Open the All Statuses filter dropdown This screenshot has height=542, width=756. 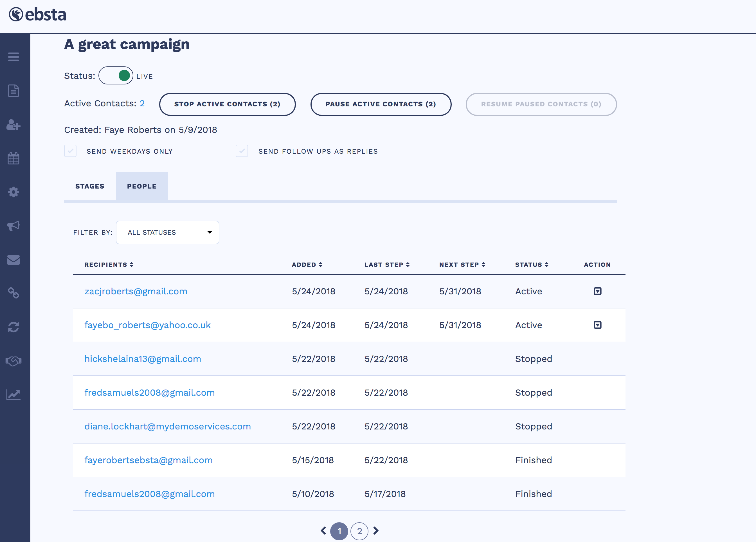[x=167, y=232]
